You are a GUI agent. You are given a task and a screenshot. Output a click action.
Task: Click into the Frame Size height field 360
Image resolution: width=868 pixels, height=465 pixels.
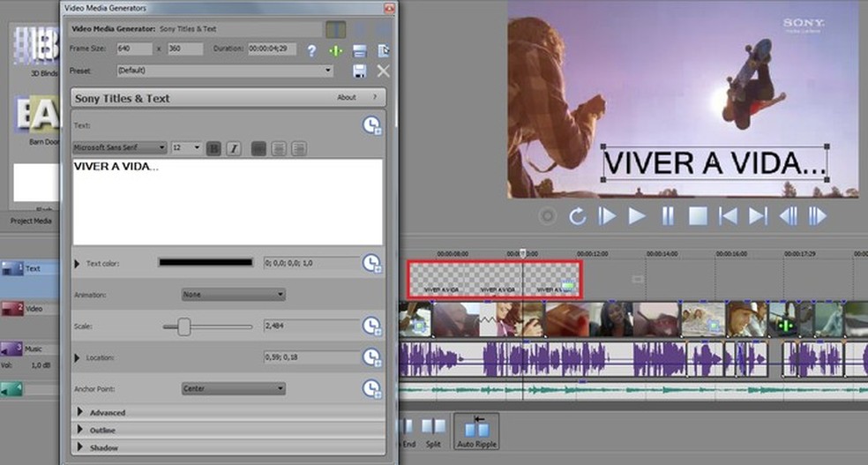click(x=185, y=49)
